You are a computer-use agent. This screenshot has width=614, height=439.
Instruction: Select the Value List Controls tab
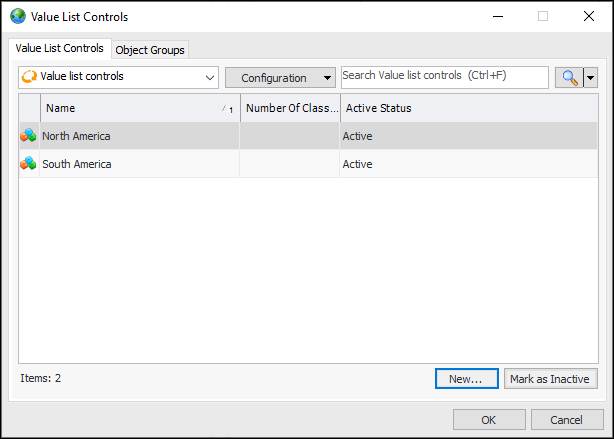(x=60, y=49)
